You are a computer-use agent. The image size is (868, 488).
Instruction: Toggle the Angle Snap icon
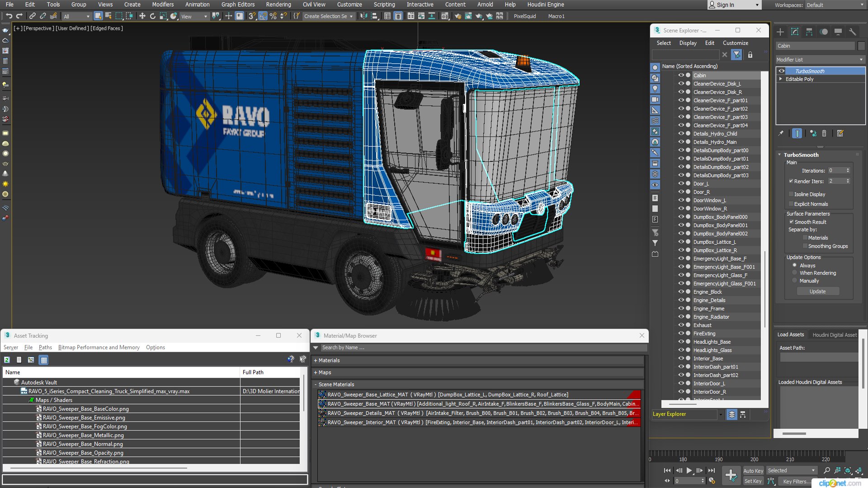pos(263,16)
